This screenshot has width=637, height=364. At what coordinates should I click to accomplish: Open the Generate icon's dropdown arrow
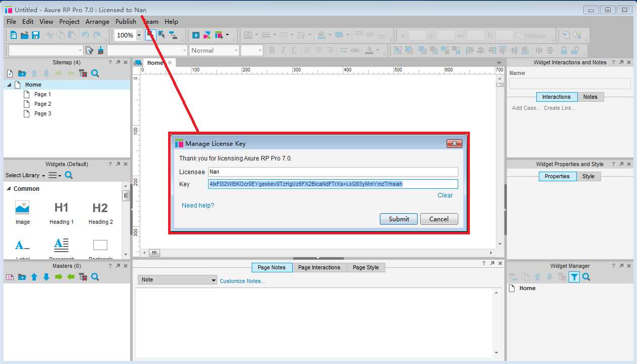click(227, 35)
